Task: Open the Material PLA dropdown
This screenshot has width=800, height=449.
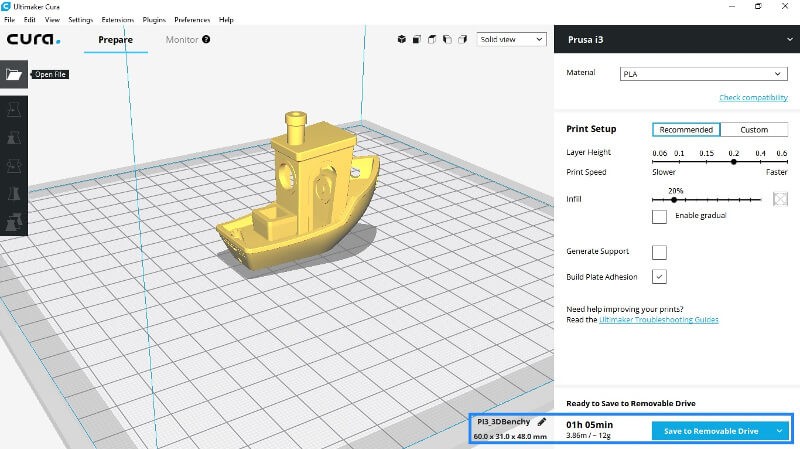Action: coord(703,74)
